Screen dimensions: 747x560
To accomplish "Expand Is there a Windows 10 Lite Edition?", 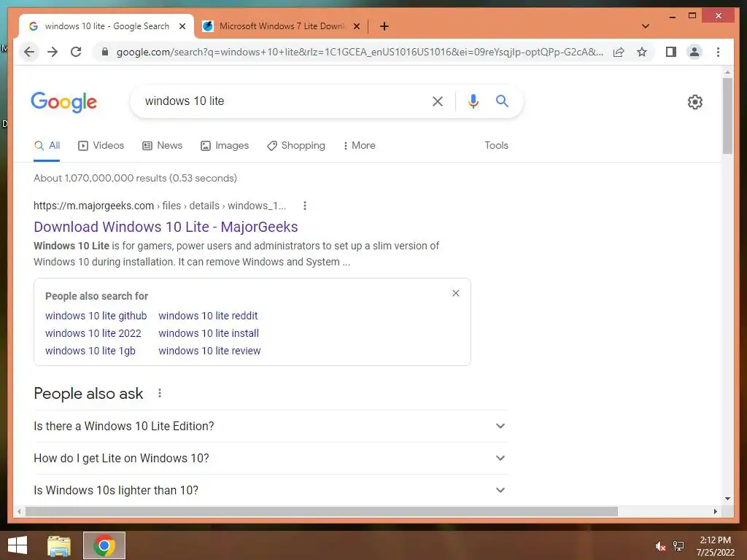I will (271, 426).
